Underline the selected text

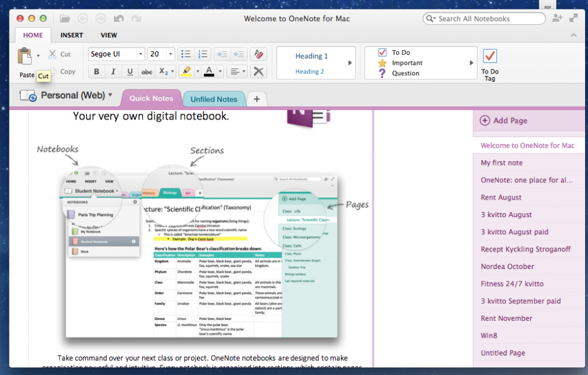pyautogui.click(x=130, y=71)
